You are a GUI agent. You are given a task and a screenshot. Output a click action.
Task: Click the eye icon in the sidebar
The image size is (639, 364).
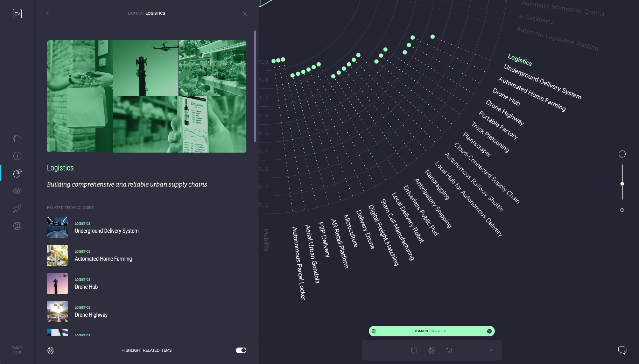click(x=17, y=191)
